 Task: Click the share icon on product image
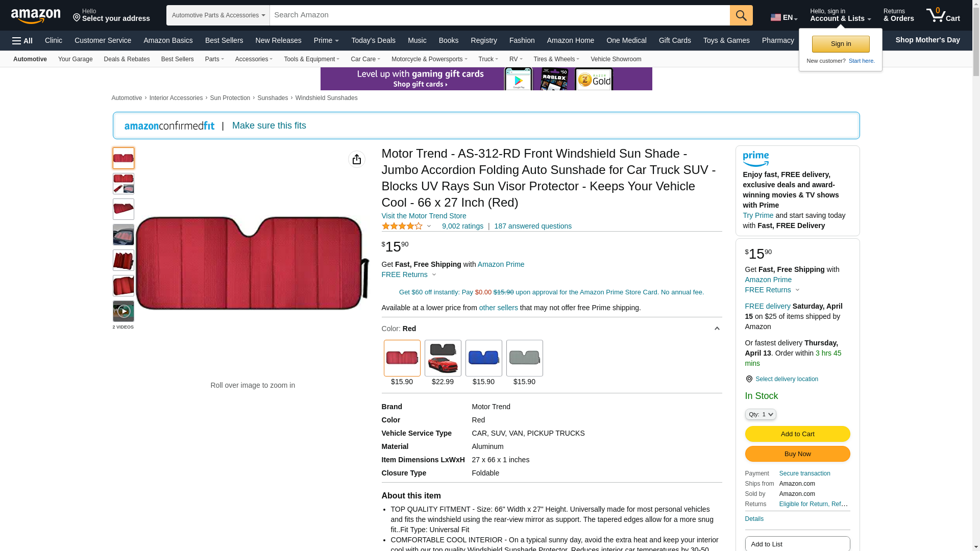point(356,159)
